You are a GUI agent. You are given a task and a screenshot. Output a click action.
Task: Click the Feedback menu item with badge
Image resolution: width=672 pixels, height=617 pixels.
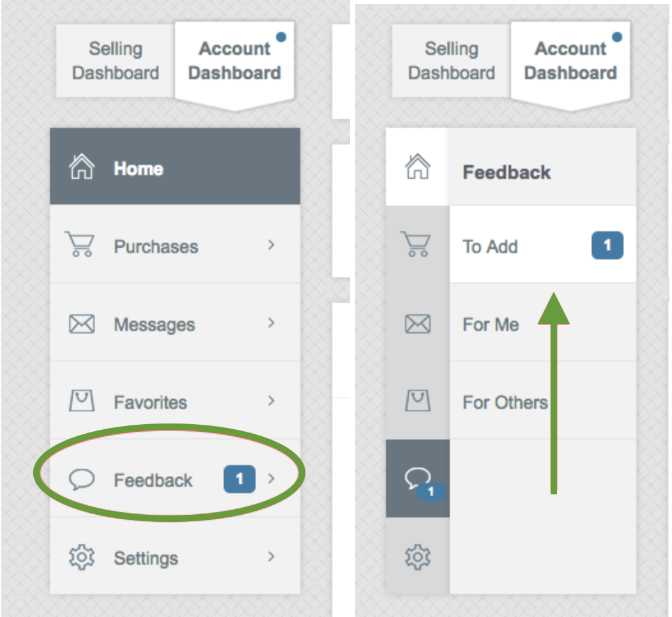point(175,478)
